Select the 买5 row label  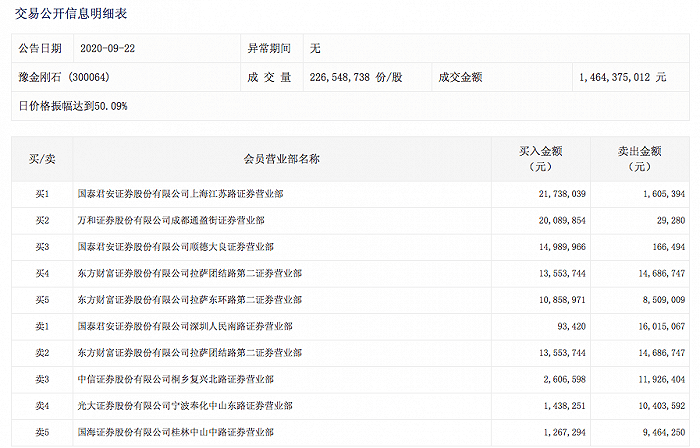point(42,300)
